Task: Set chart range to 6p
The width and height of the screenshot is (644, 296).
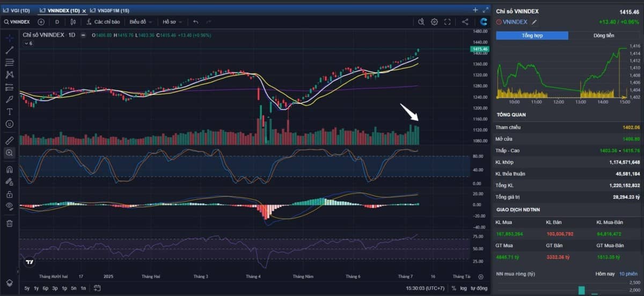Action: pos(46,288)
